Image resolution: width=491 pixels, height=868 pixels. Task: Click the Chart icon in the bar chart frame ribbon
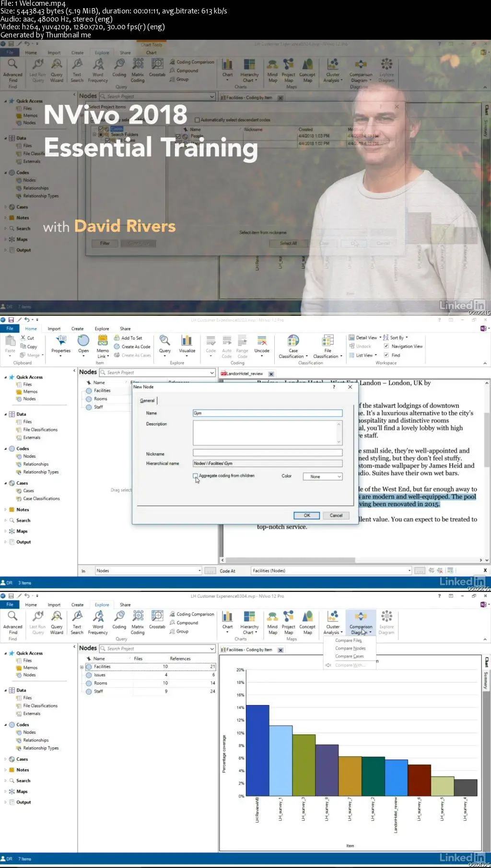point(228,616)
